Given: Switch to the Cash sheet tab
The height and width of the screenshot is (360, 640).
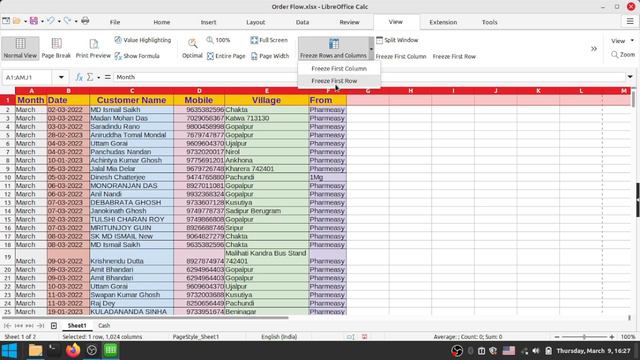Looking at the screenshot, I should point(104,325).
